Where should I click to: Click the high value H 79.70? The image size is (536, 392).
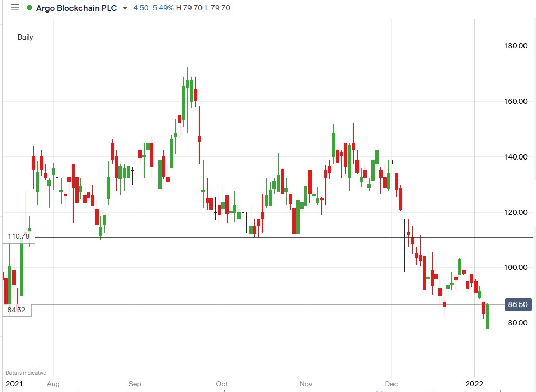pyautogui.click(x=189, y=8)
